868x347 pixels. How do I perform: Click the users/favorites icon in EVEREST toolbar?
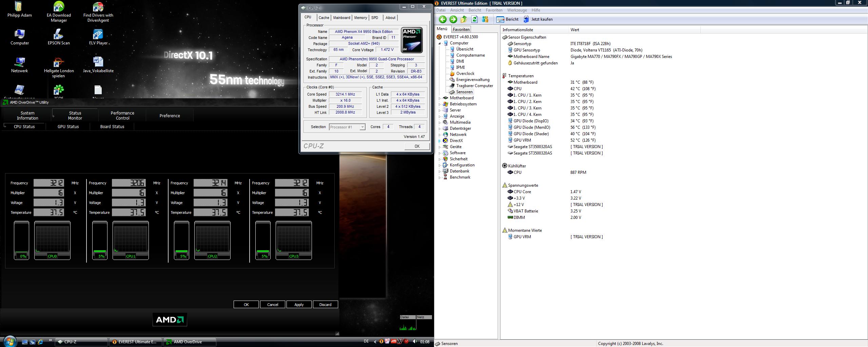pos(485,19)
